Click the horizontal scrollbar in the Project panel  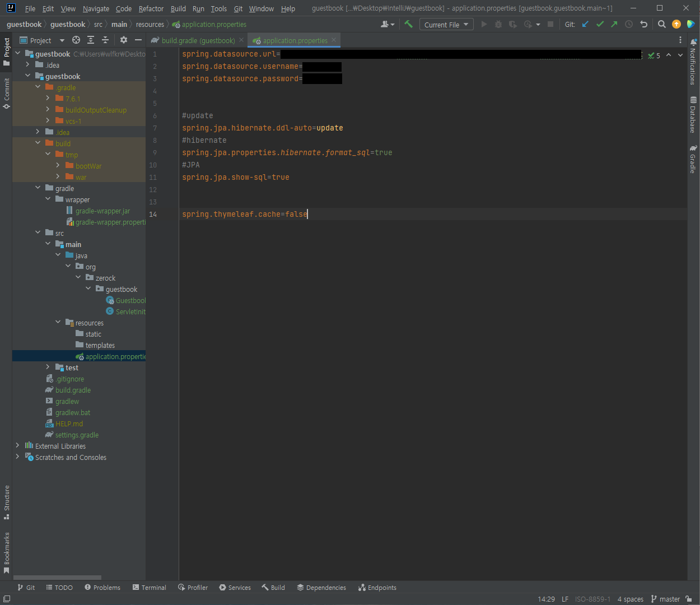[x=57, y=577]
